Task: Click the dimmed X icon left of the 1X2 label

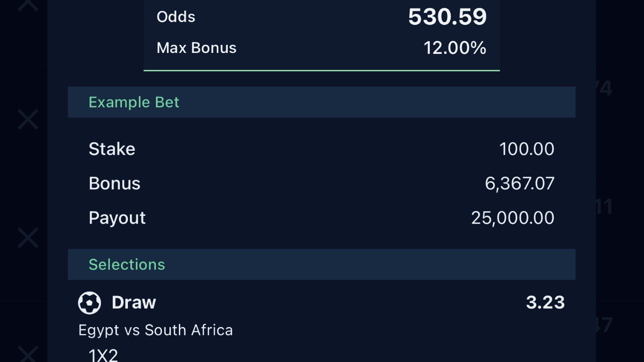Action: click(28, 354)
